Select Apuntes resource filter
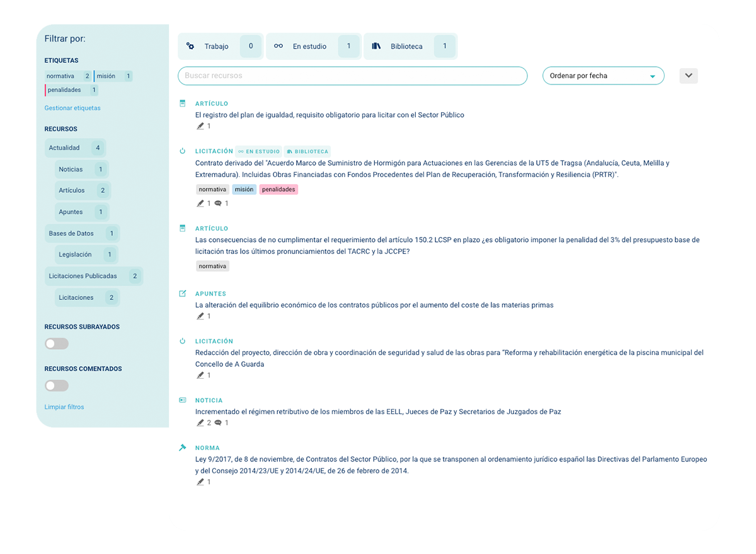 pos(82,212)
